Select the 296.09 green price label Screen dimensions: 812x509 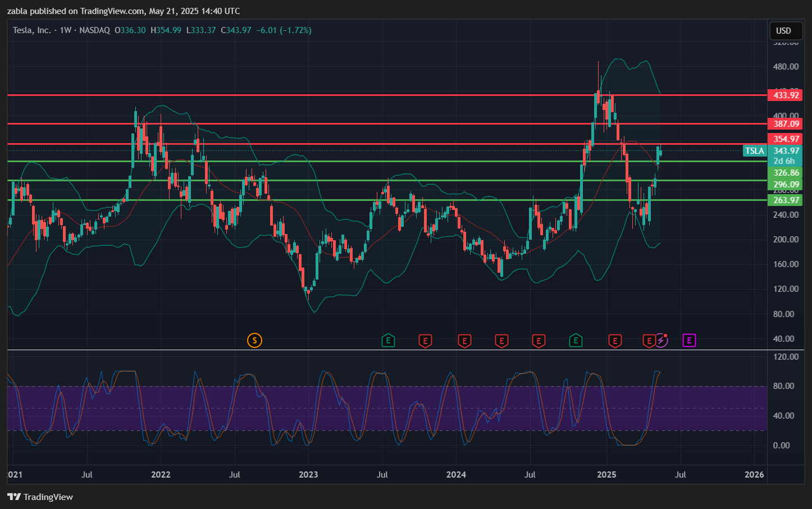coord(785,185)
